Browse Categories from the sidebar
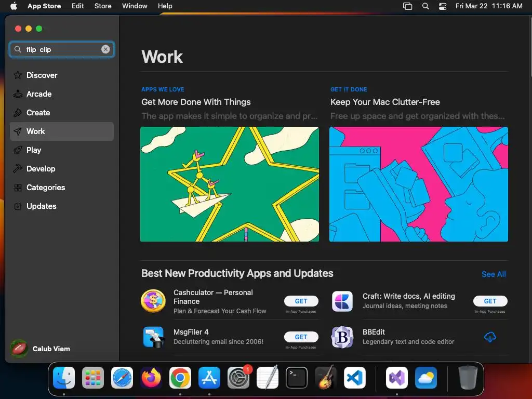The width and height of the screenshot is (532, 399). 62,187
